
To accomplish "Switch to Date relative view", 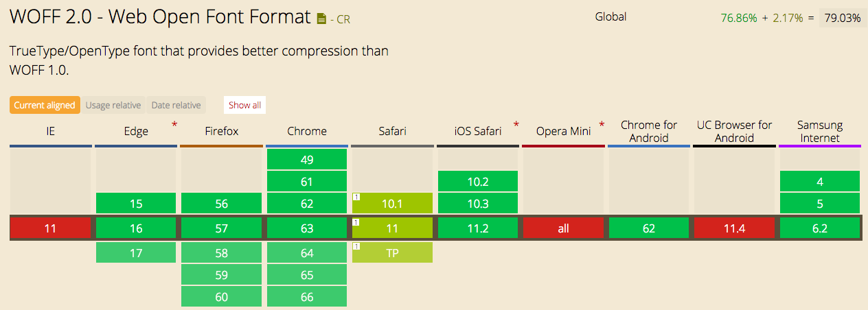I will click(x=176, y=105).
